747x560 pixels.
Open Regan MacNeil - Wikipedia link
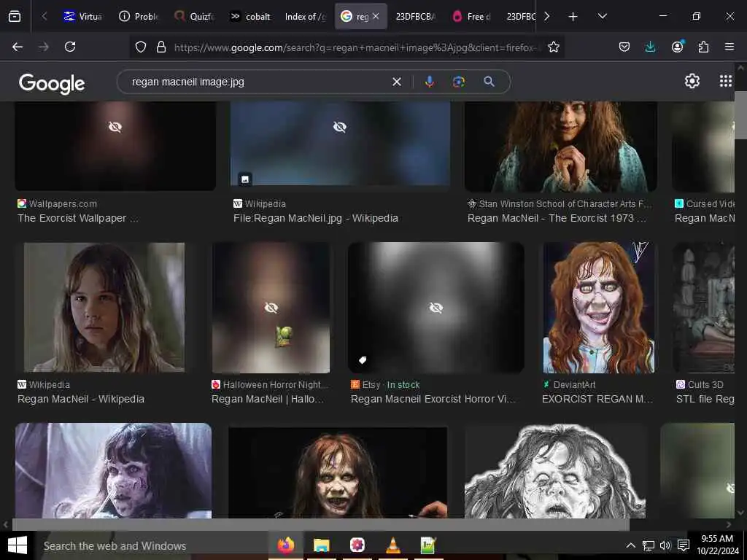point(81,399)
